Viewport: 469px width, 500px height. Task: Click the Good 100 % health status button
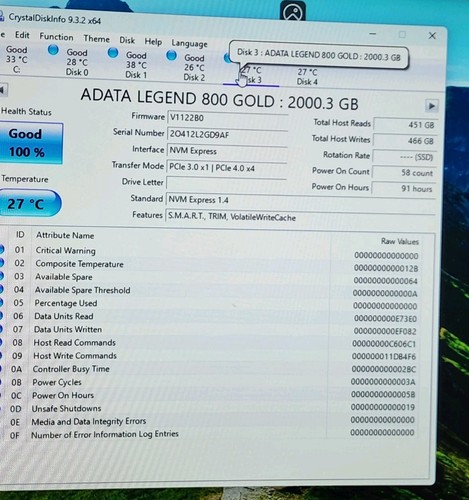(31, 143)
